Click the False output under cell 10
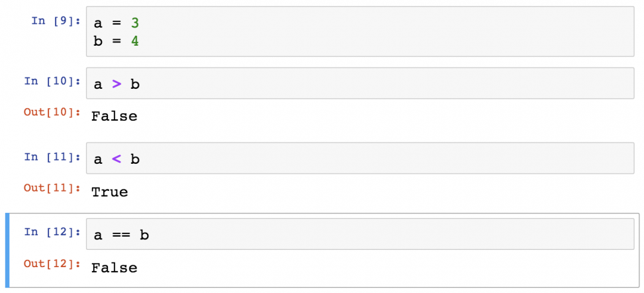The height and width of the screenshot is (293, 644). coord(114,116)
